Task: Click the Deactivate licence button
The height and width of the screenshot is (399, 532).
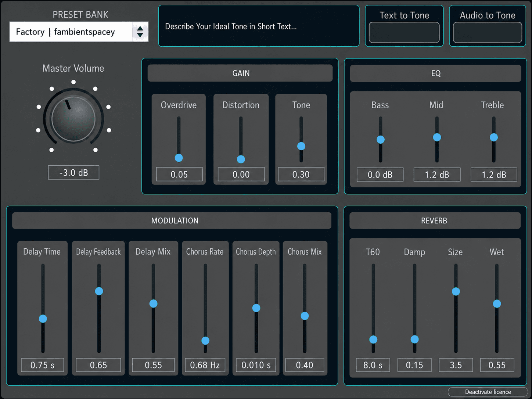Action: click(488, 392)
